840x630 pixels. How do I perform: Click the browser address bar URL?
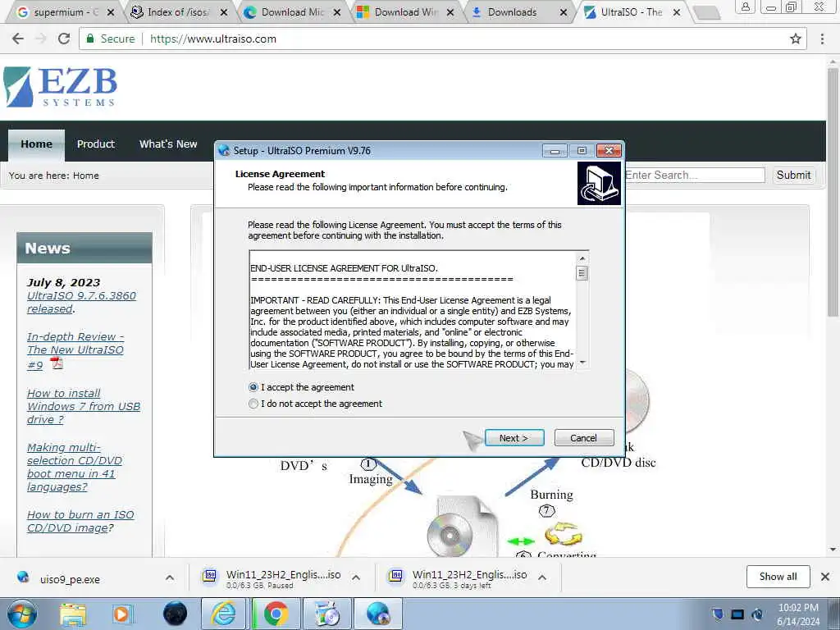213,39
